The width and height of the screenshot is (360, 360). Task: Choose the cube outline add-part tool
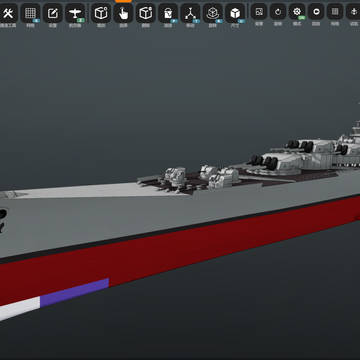(x=101, y=13)
